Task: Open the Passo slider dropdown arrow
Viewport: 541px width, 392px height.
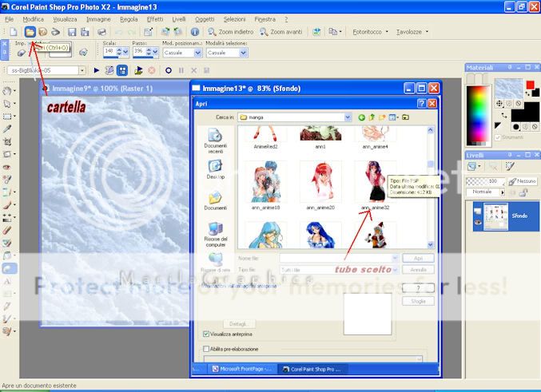Action: click(155, 52)
